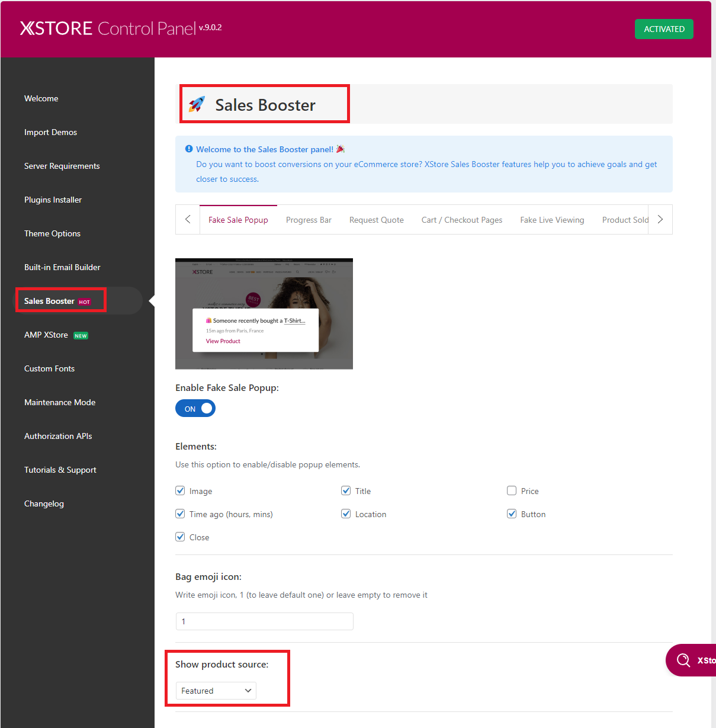Click the fake sale popup preview image
This screenshot has height=728, width=716.
(264, 314)
